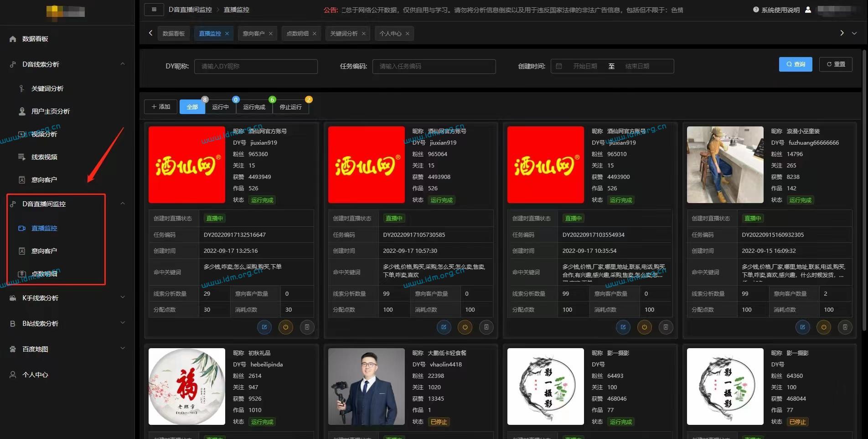The image size is (868, 439).
Task: Open 数据看板 home item in sidebar
Action: click(35, 39)
